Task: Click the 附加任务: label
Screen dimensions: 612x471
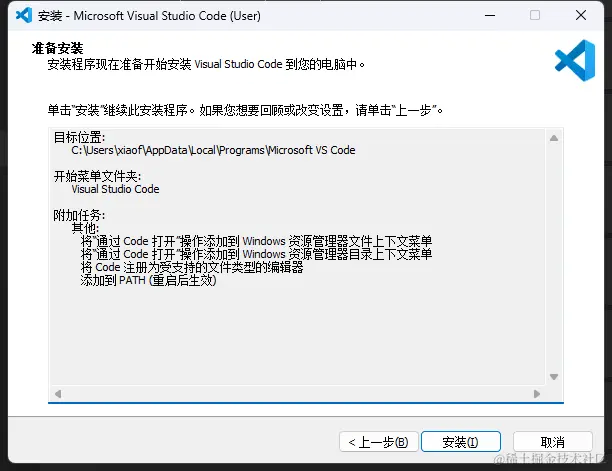Action: click(x=79, y=215)
